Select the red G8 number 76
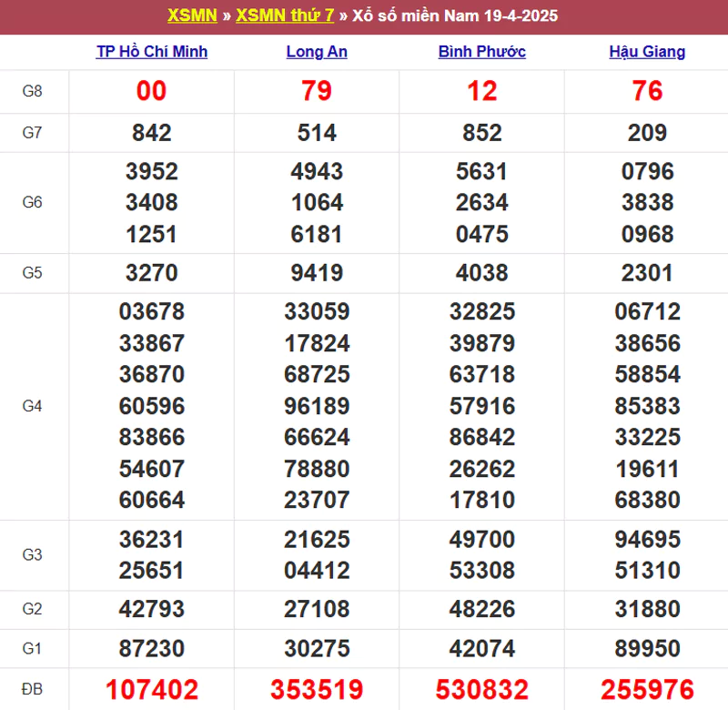The image size is (728, 710). pos(647,91)
